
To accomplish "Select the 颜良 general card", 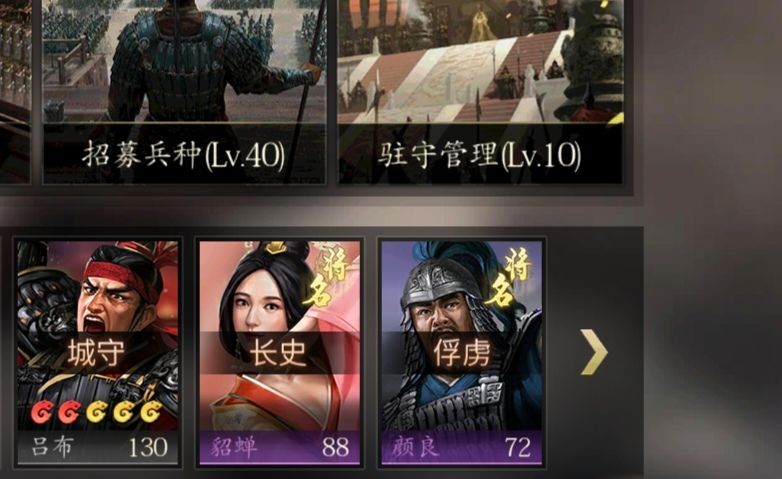I will tap(462, 352).
